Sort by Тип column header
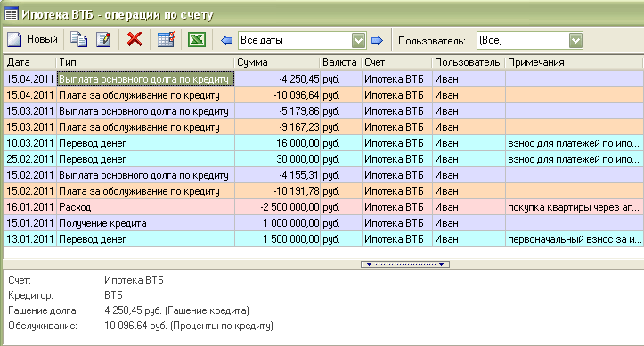 pyautogui.click(x=145, y=62)
